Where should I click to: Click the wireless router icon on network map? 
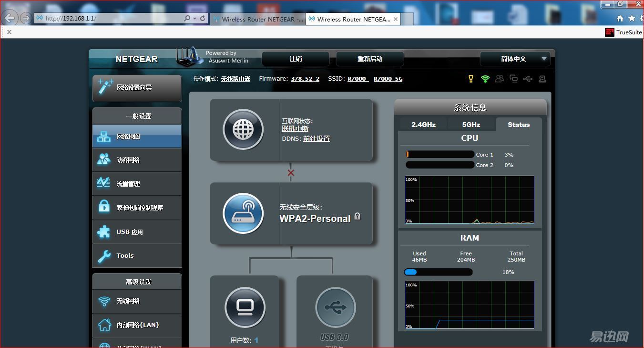click(x=243, y=213)
